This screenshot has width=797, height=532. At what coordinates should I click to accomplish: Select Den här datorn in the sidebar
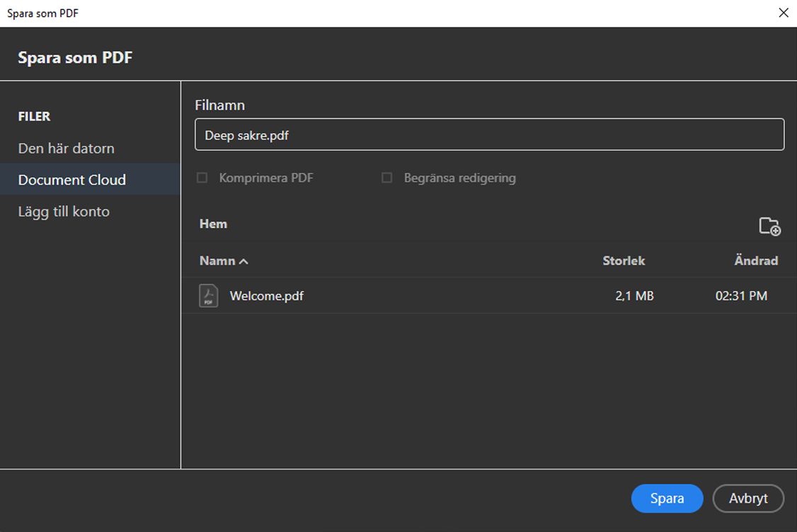click(67, 149)
